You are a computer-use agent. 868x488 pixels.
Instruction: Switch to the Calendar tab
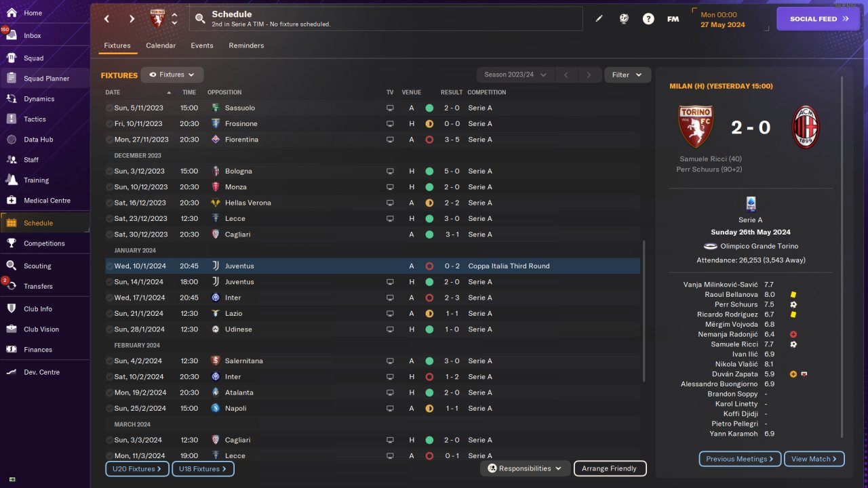point(161,45)
